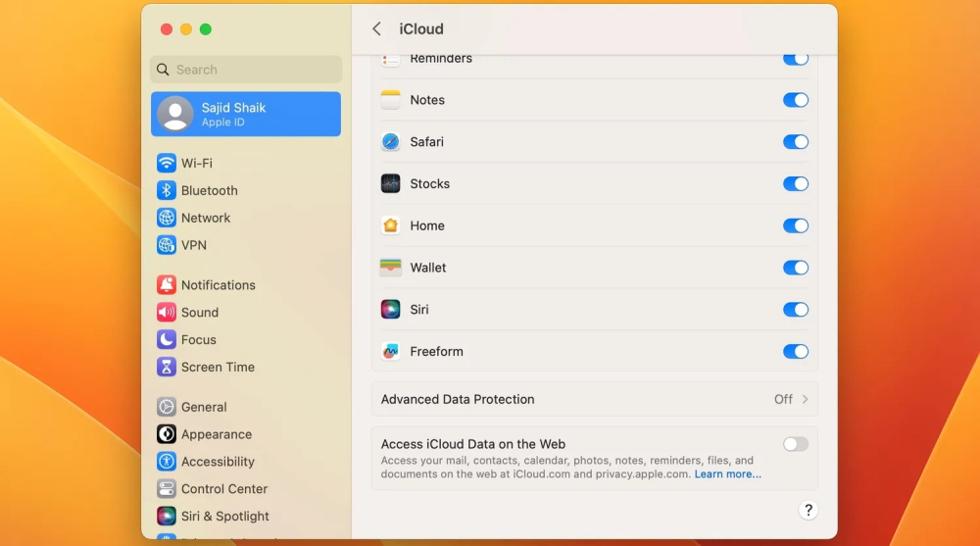
Task: Turn off Freeform iCloud sync
Action: [796, 352]
